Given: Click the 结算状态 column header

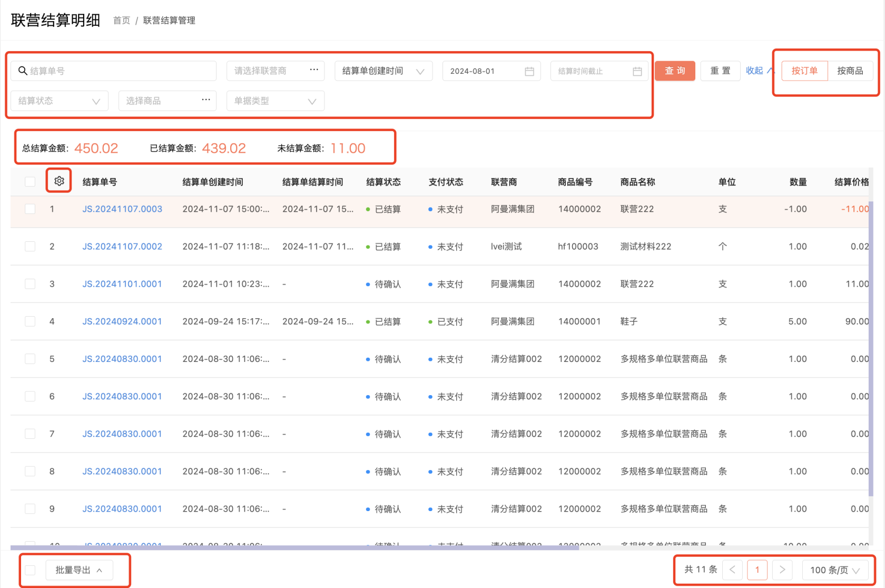Looking at the screenshot, I should pos(383,182).
